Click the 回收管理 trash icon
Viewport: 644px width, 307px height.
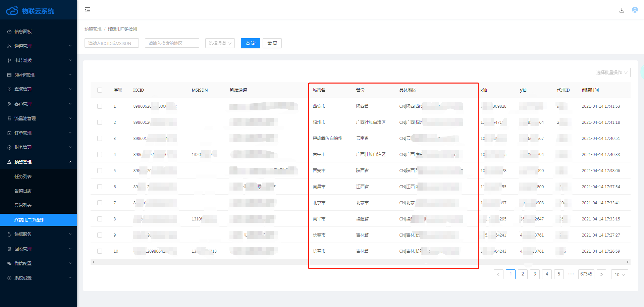[x=9, y=249]
